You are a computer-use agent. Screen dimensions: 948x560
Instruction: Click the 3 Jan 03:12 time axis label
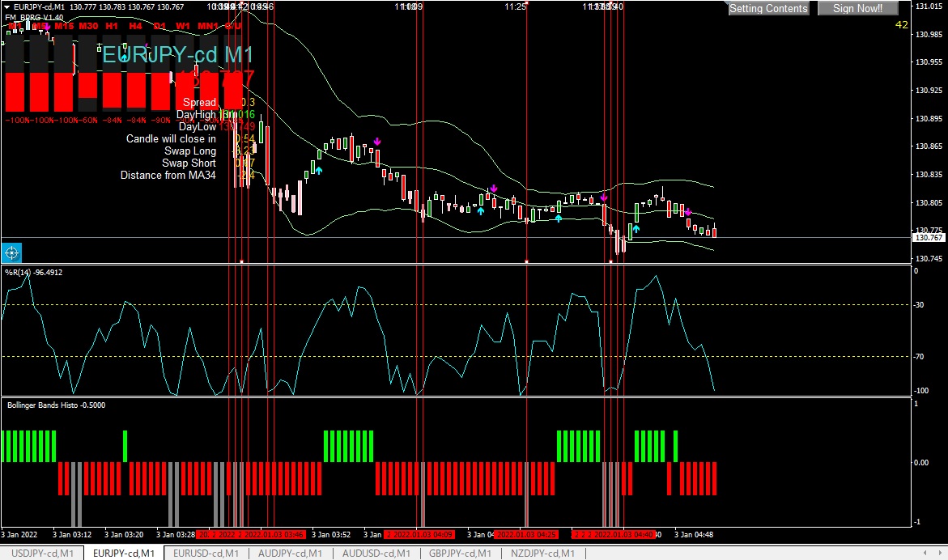pos(72,534)
